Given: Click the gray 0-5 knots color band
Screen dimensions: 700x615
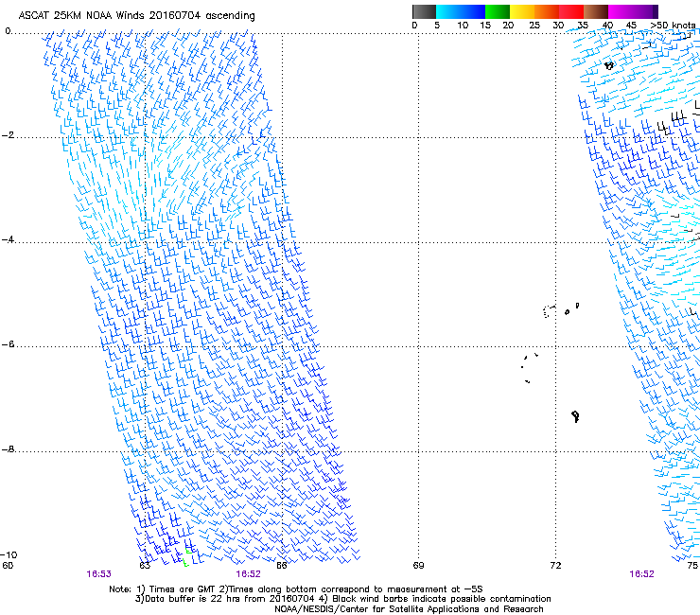Looking at the screenshot, I should [x=424, y=11].
